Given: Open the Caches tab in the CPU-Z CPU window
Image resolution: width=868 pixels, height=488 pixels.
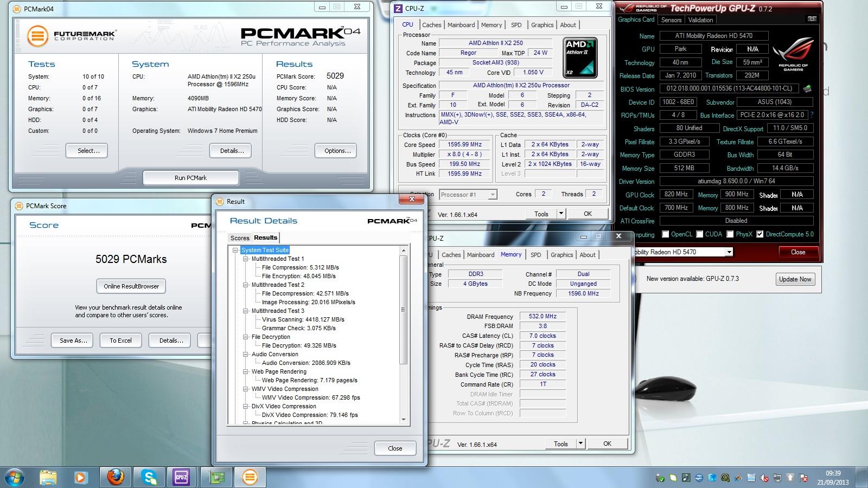Looking at the screenshot, I should (432, 25).
